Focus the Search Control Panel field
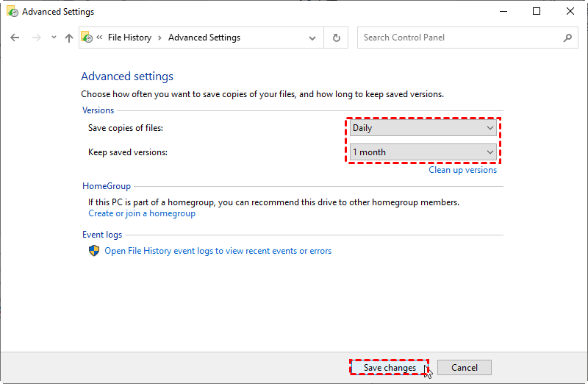Screen dimensions: 588x384 click(x=459, y=38)
